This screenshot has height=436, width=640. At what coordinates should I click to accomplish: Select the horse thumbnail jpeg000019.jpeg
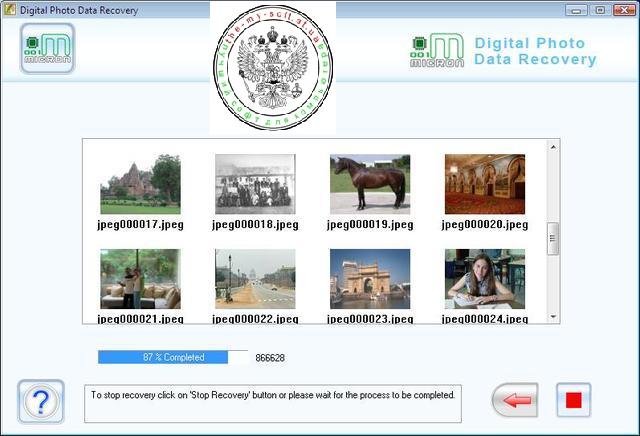coord(370,184)
